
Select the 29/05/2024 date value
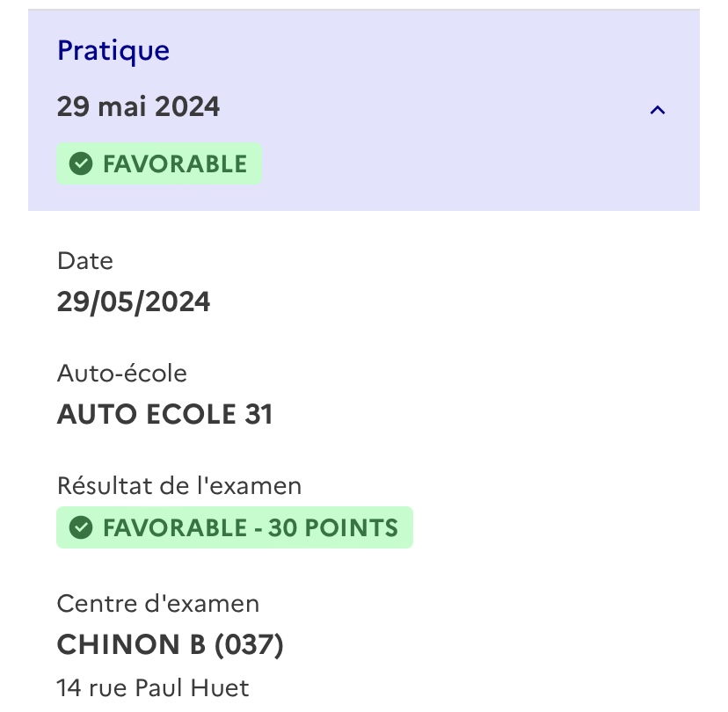[134, 302]
